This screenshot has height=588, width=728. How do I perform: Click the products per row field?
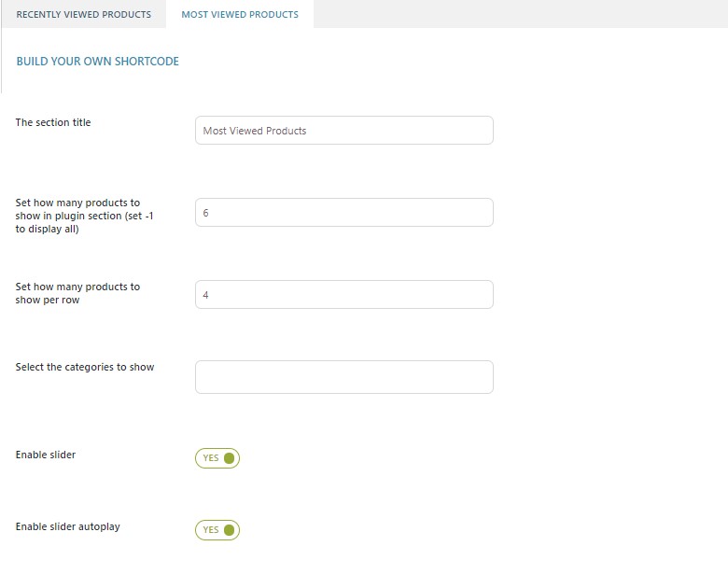[343, 295]
